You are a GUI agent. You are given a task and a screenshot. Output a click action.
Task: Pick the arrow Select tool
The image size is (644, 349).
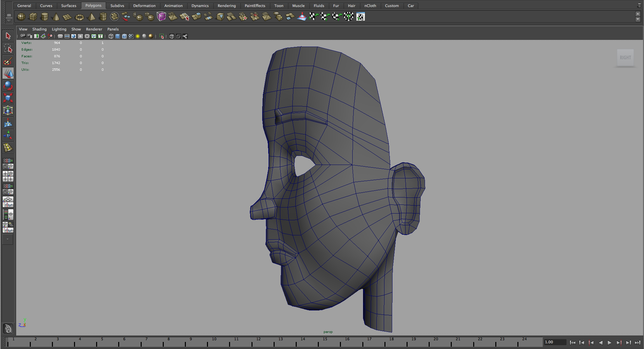8,36
